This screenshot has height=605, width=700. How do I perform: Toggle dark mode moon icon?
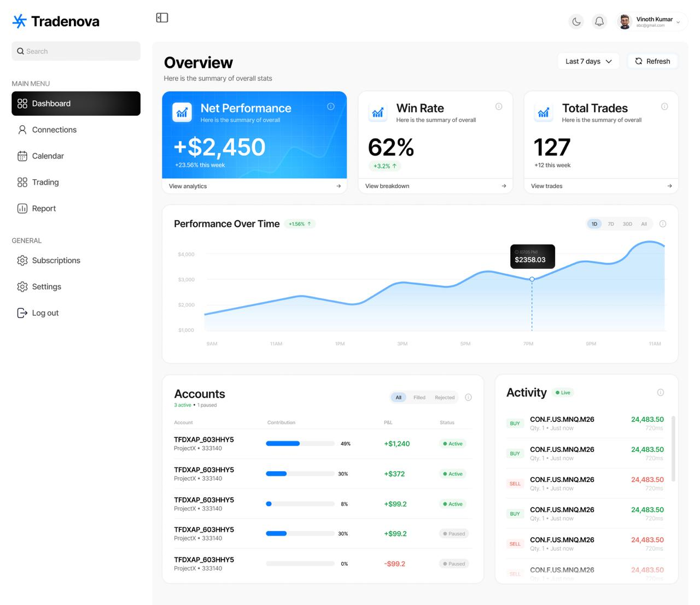coord(576,22)
